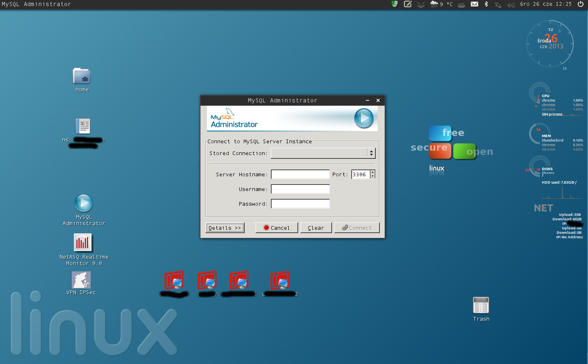
Task: Open Bluetooth settings from the tray icon
Action: (486, 4)
